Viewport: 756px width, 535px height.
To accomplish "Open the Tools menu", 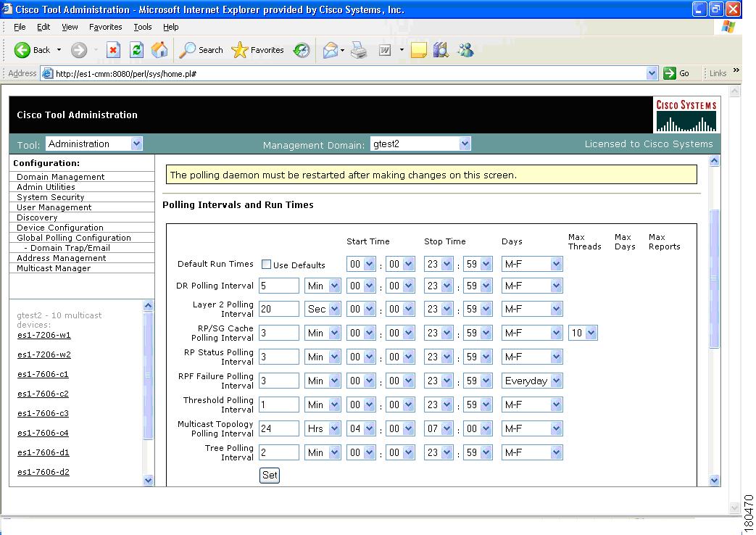I will click(143, 27).
